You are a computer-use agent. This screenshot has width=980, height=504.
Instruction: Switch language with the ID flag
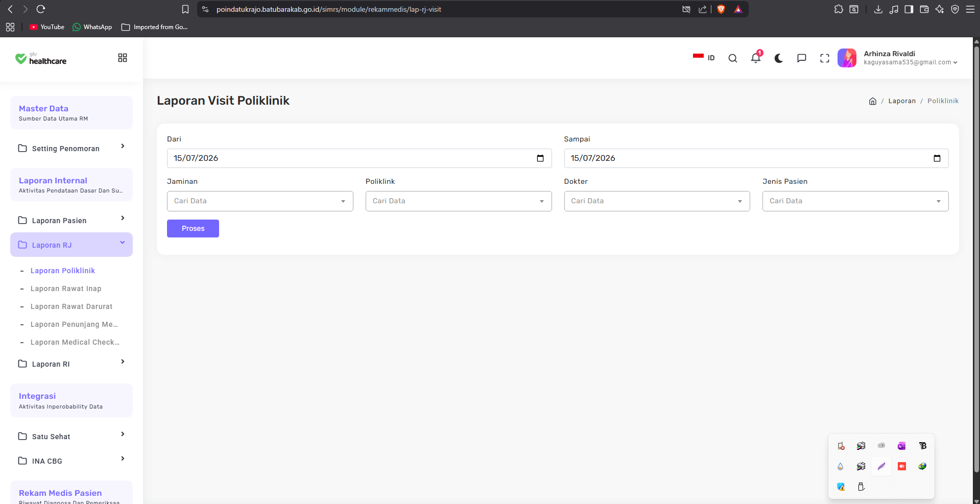pyautogui.click(x=704, y=58)
